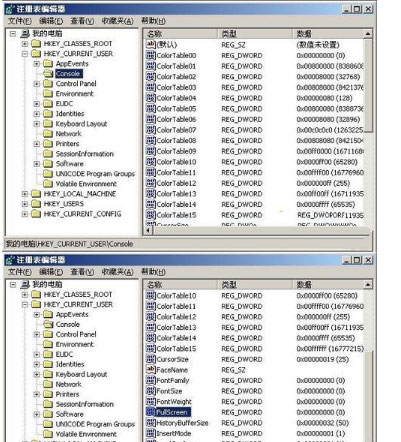The height and width of the screenshot is (442, 401).
Task: Click HKEY_USERS folder icon in top window
Action: tap(36, 204)
